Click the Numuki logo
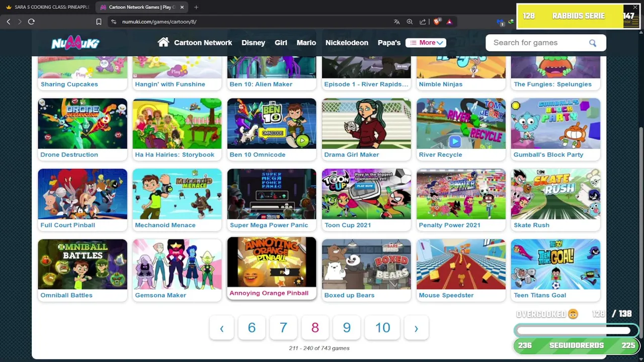This screenshot has height=362, width=644. (x=75, y=43)
